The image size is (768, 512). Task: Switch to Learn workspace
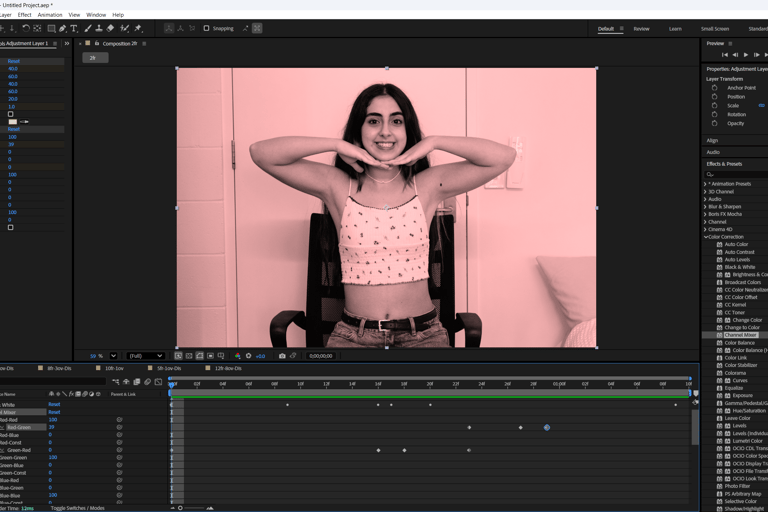pos(675,29)
